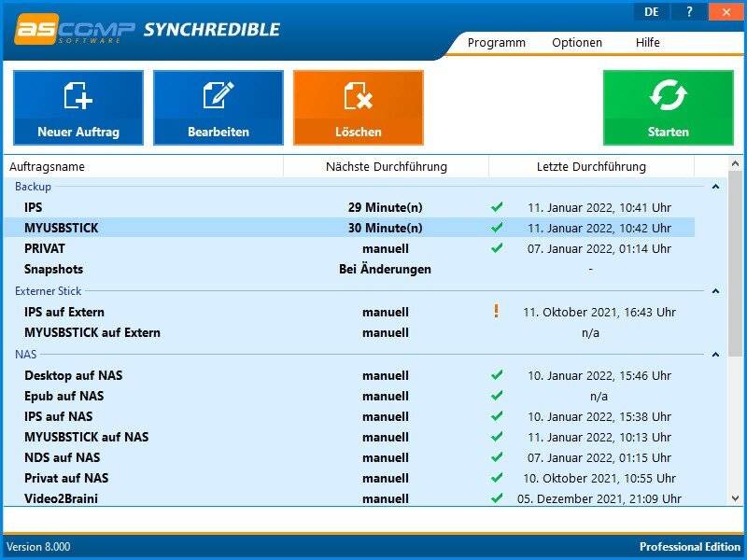Open the Programm menu
Viewport: 747px width, 560px height.
tap(496, 42)
